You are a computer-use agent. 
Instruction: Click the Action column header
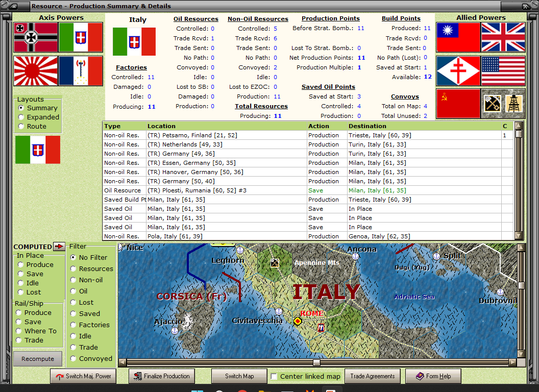coord(327,126)
